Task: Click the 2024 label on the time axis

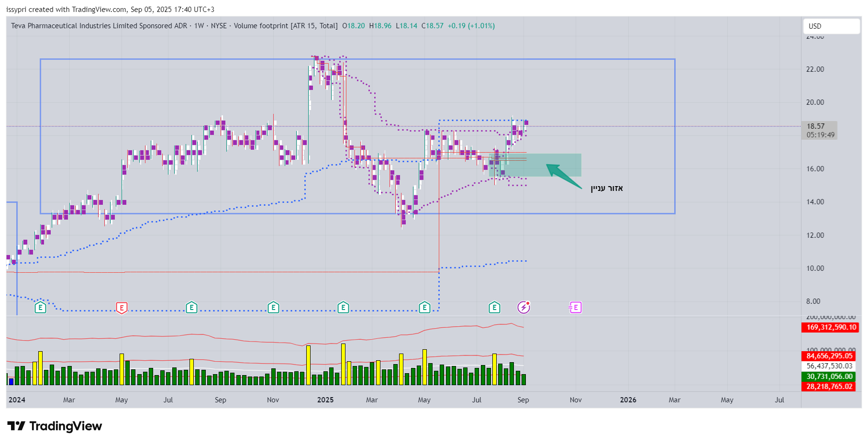Action: click(17, 400)
